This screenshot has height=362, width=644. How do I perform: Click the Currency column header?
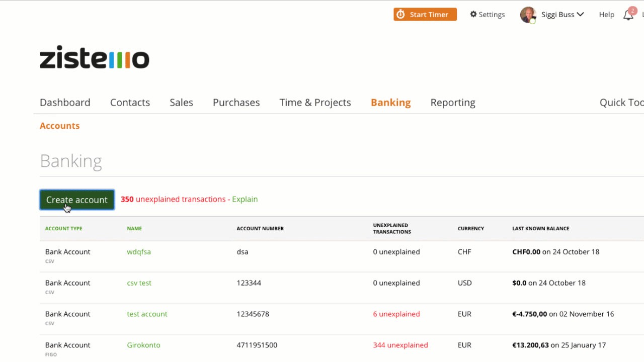coord(470,228)
